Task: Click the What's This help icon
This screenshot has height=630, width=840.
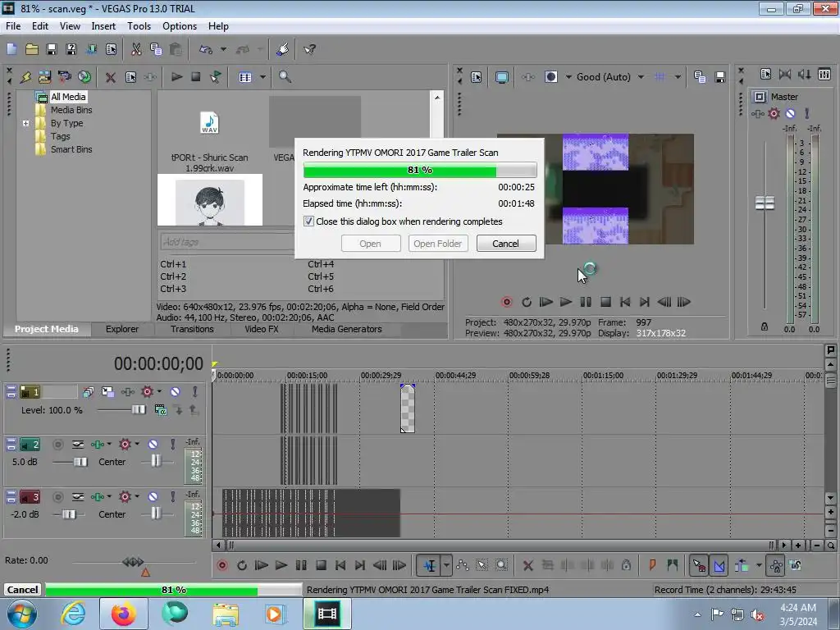Action: click(309, 49)
